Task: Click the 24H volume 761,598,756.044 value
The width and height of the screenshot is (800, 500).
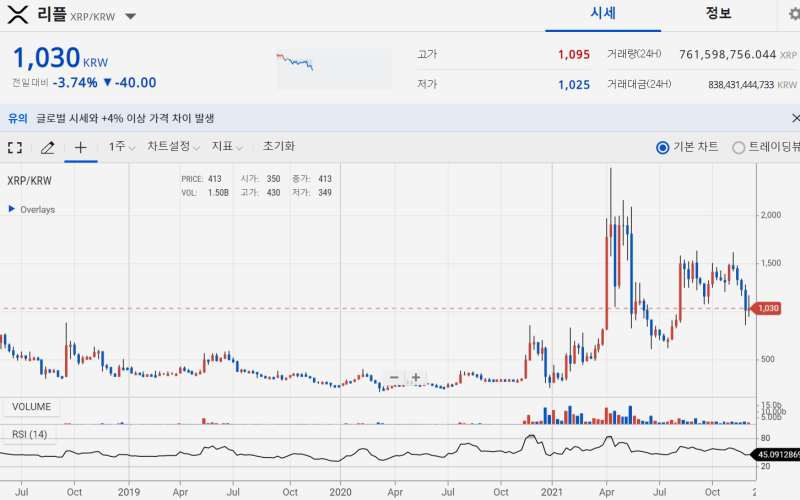Action: [728, 54]
